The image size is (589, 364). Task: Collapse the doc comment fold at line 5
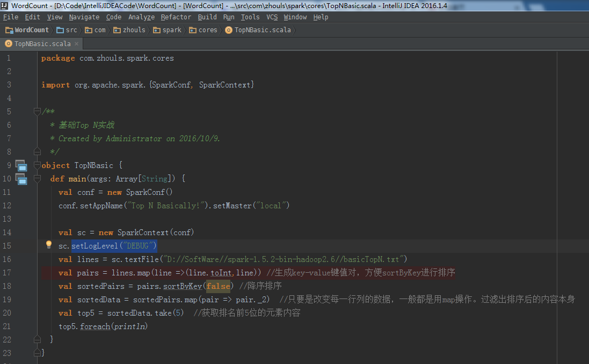(x=37, y=111)
